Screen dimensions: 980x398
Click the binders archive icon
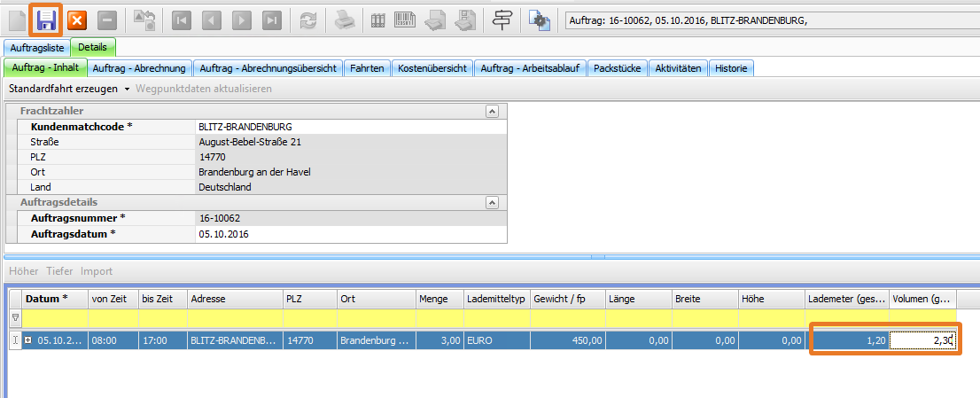[x=378, y=20]
